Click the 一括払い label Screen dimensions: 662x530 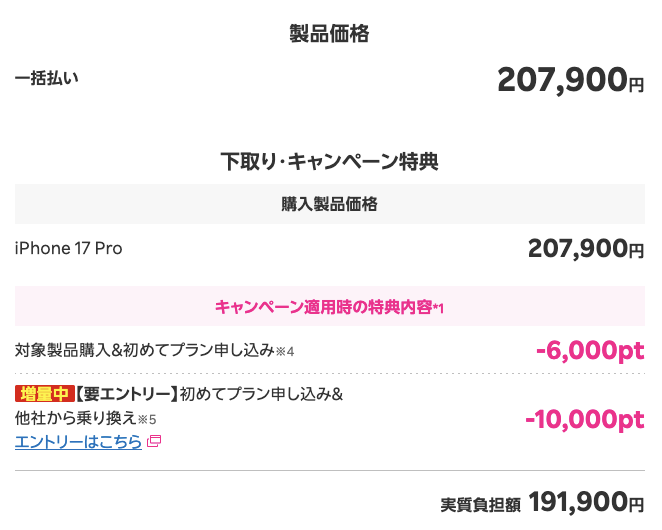point(47,78)
